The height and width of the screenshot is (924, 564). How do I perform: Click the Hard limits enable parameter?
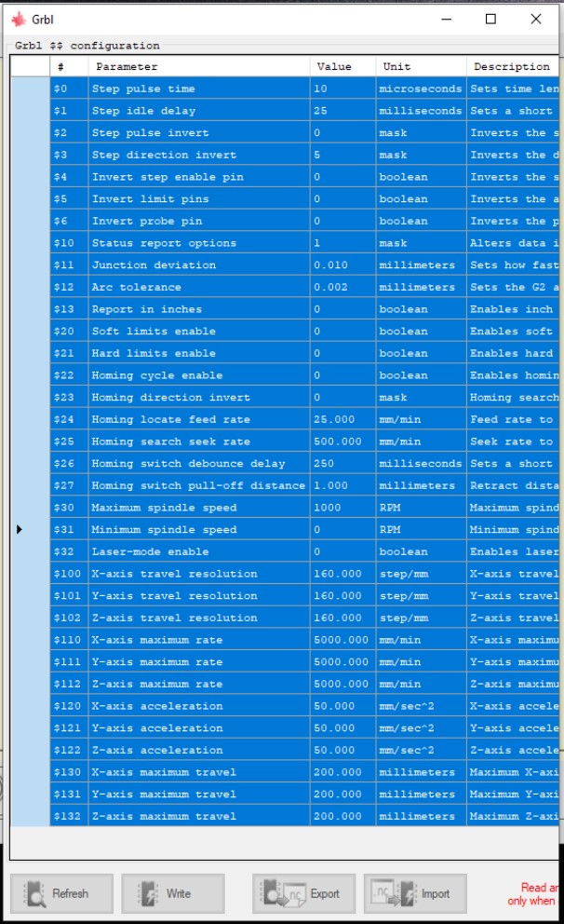pos(199,353)
